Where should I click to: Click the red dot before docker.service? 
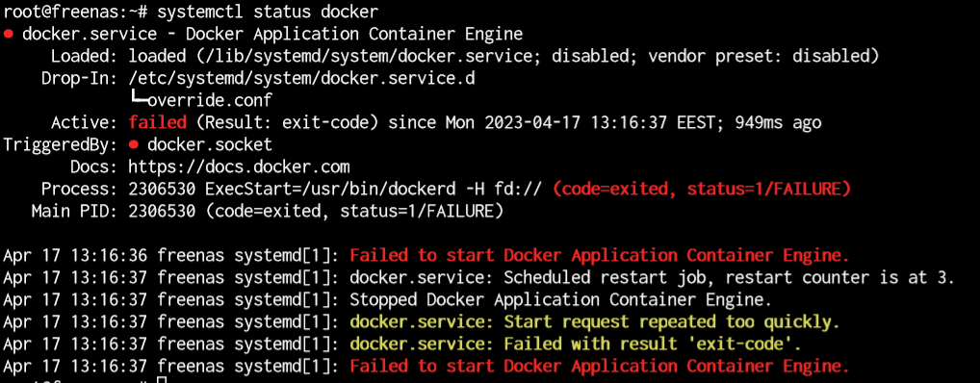coord(9,33)
